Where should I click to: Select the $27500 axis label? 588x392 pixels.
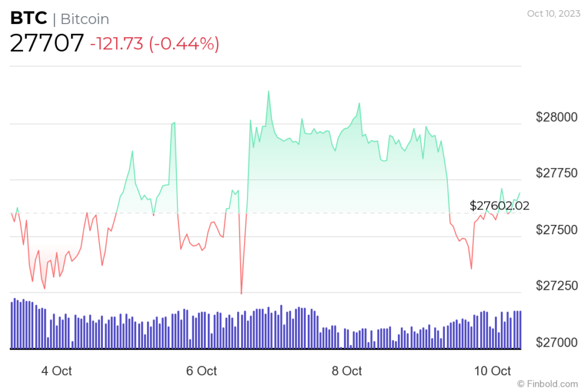point(556,230)
